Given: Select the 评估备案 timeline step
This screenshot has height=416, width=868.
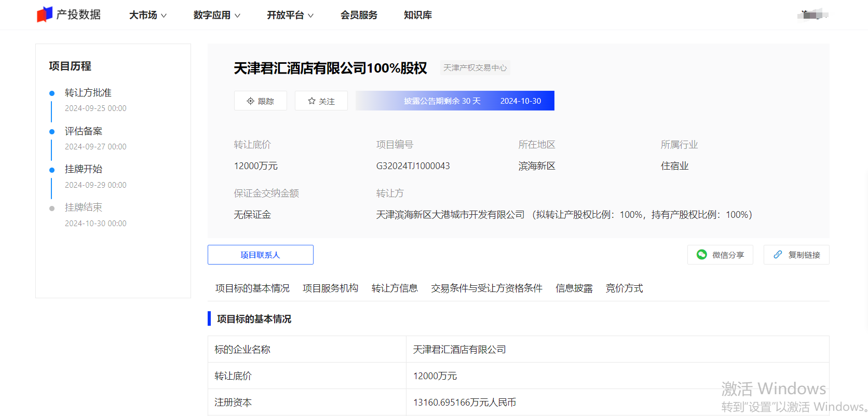Looking at the screenshot, I should click(84, 131).
